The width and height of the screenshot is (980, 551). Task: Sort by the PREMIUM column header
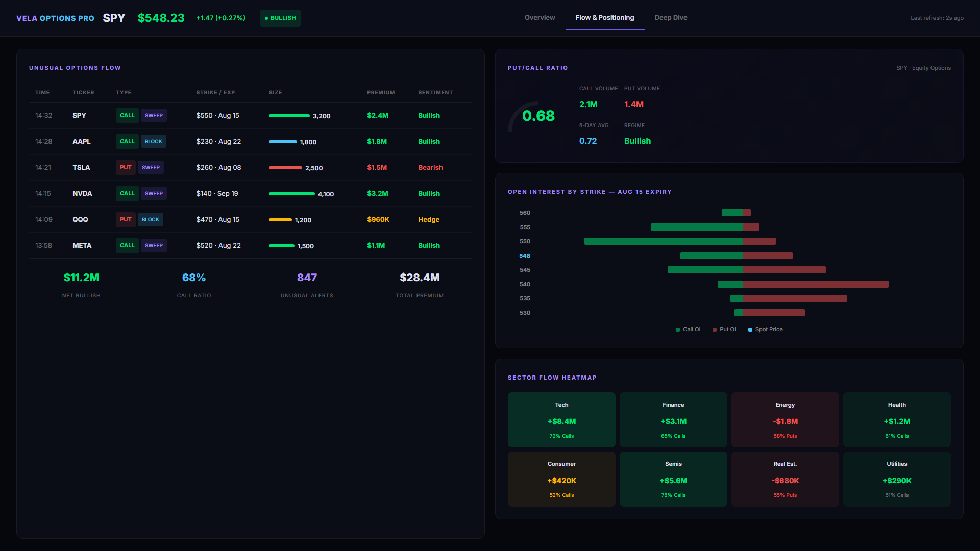coord(381,93)
